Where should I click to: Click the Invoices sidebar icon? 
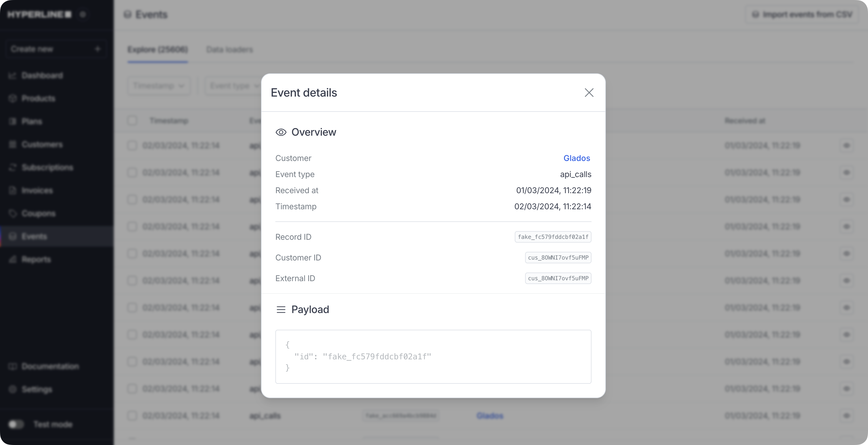(12, 191)
